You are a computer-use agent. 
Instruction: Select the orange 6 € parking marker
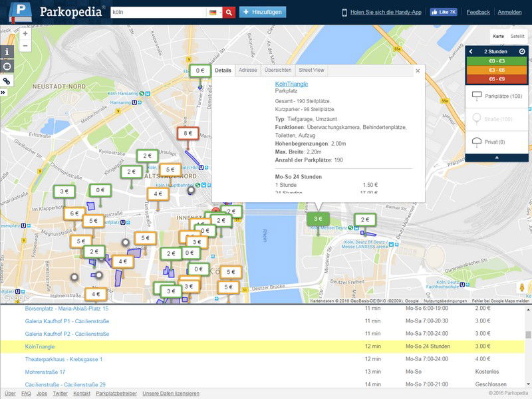coord(74,213)
